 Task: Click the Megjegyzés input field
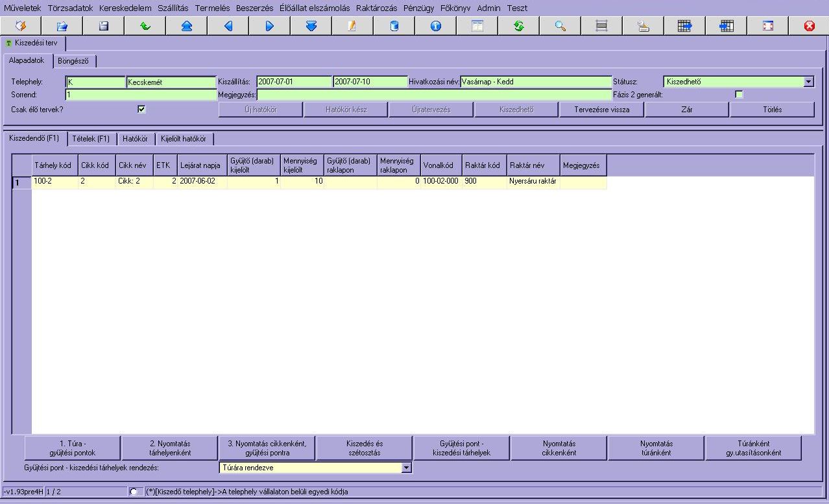(435, 95)
